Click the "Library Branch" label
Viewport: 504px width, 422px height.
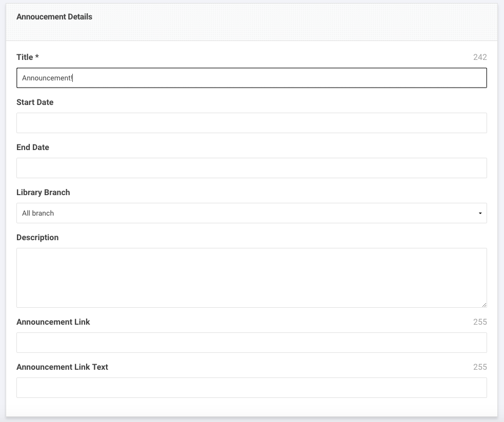[x=43, y=193]
